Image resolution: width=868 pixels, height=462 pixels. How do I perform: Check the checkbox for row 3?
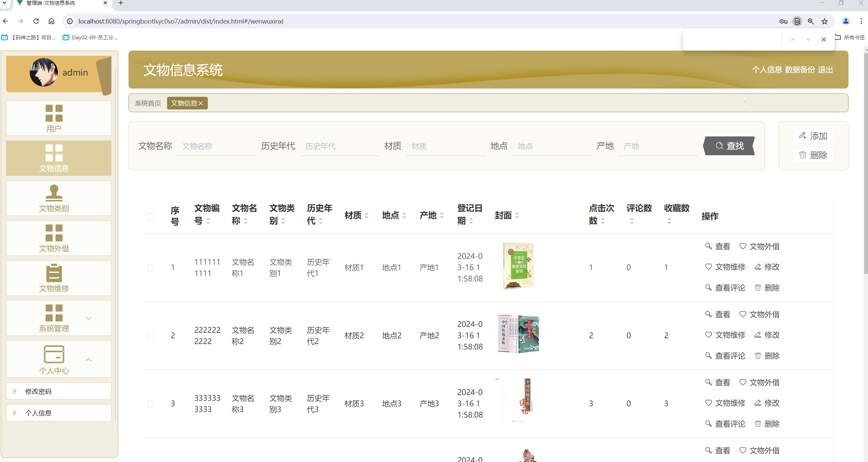pos(150,404)
